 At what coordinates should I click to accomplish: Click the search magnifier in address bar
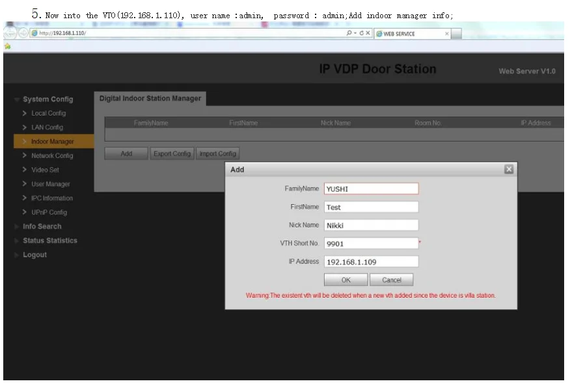[349, 33]
